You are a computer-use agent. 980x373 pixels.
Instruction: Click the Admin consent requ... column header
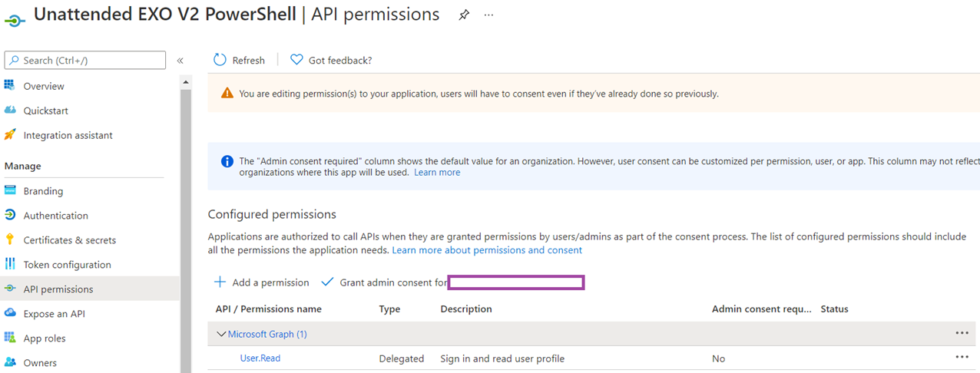(x=761, y=309)
